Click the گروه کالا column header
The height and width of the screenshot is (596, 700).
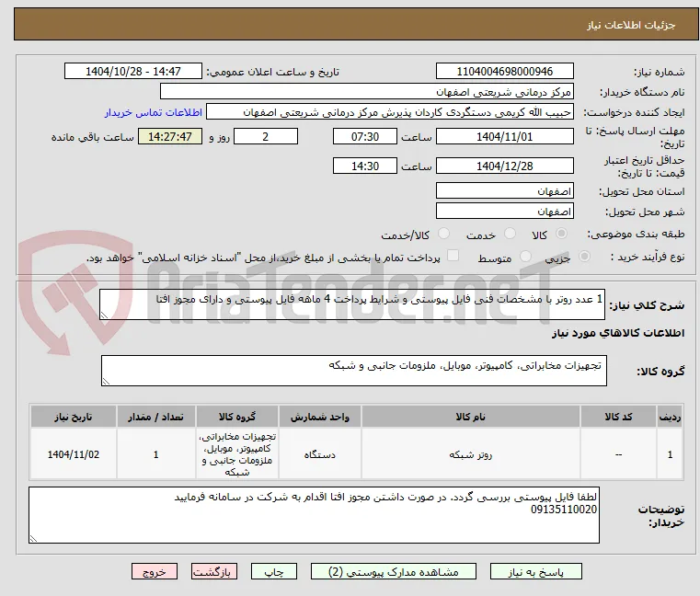(x=237, y=417)
